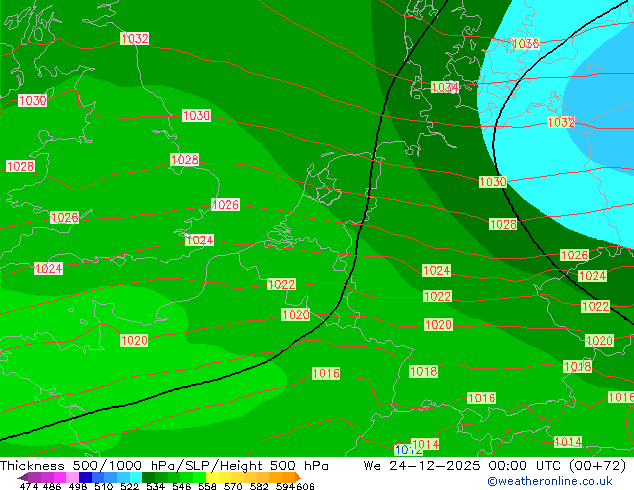Click the legend value 522
The height and width of the screenshot is (490, 634).
click(129, 486)
